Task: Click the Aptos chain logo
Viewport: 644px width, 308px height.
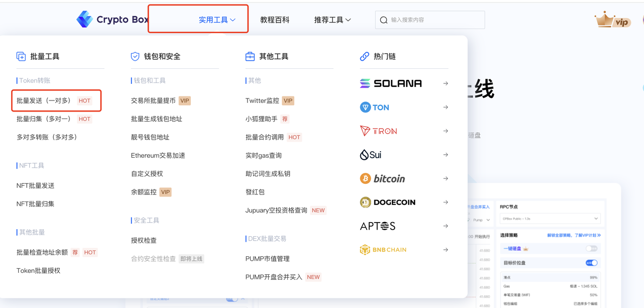Action: [x=377, y=226]
